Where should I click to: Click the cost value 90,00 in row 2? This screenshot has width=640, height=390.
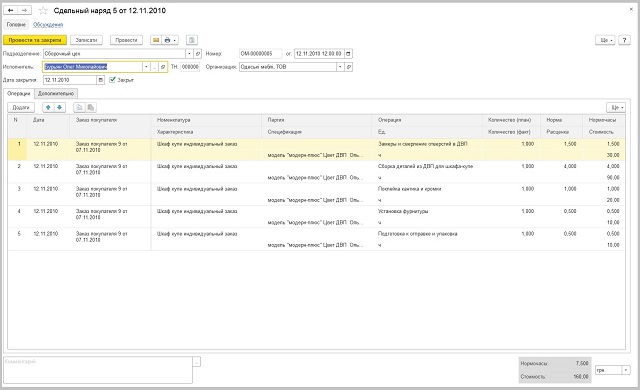(613, 178)
